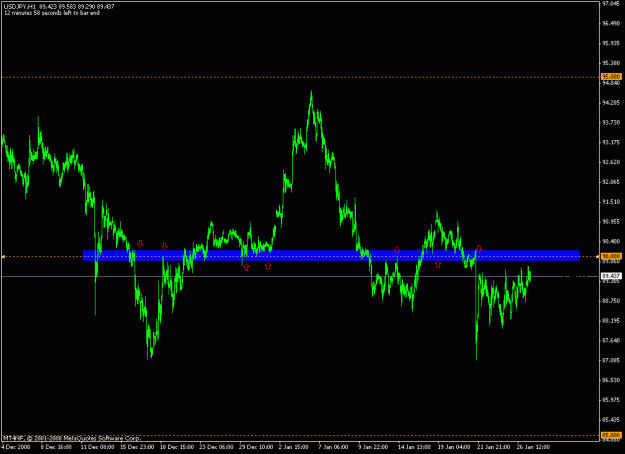Click the 85.435 value on the price scale
The image size is (625, 454).
coord(611,420)
